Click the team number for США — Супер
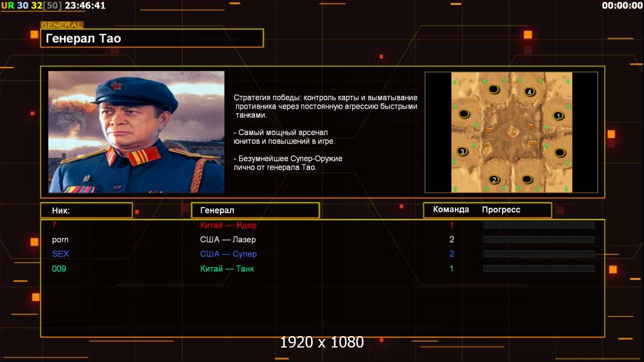 pyautogui.click(x=451, y=254)
